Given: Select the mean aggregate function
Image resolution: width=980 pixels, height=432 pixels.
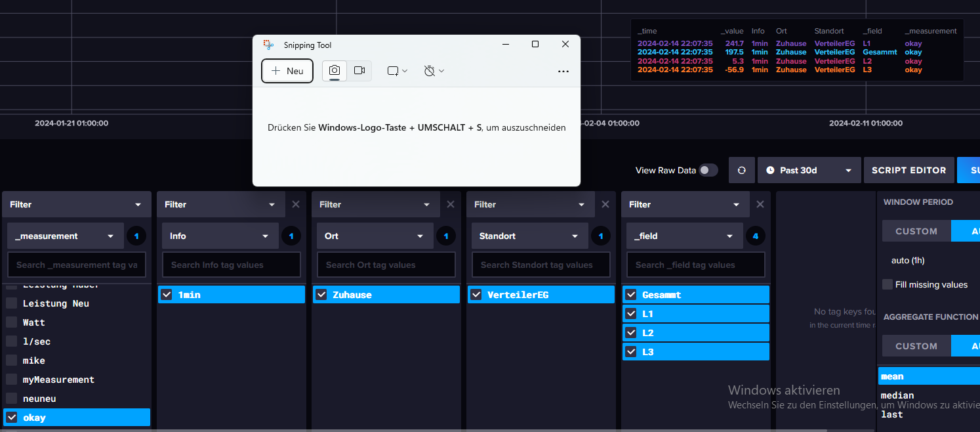Looking at the screenshot, I should point(929,376).
